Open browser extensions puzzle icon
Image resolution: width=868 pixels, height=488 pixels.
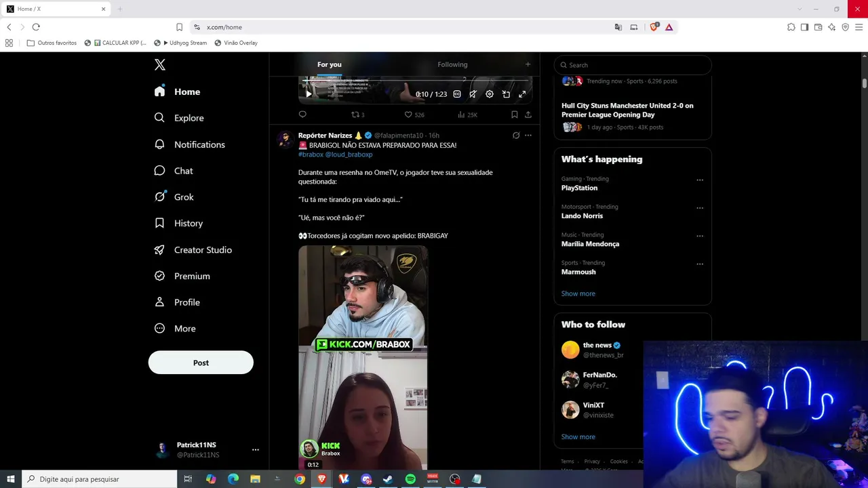[x=791, y=27]
